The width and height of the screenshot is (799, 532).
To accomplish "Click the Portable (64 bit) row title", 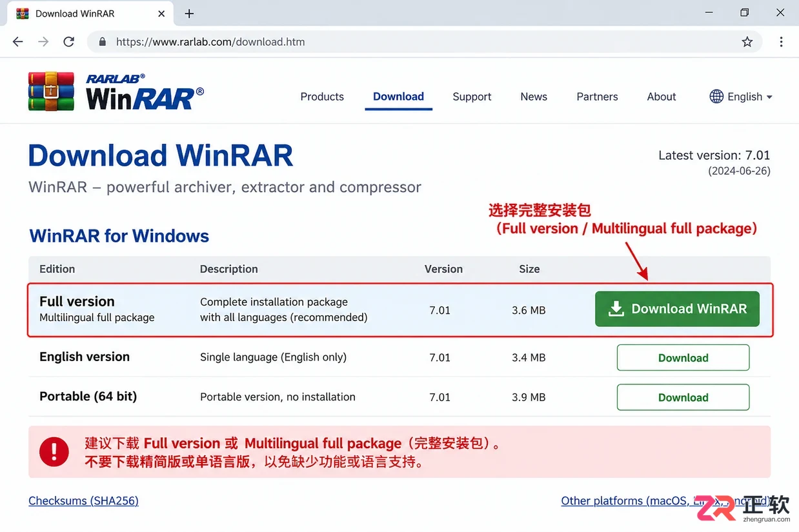I will tap(88, 396).
